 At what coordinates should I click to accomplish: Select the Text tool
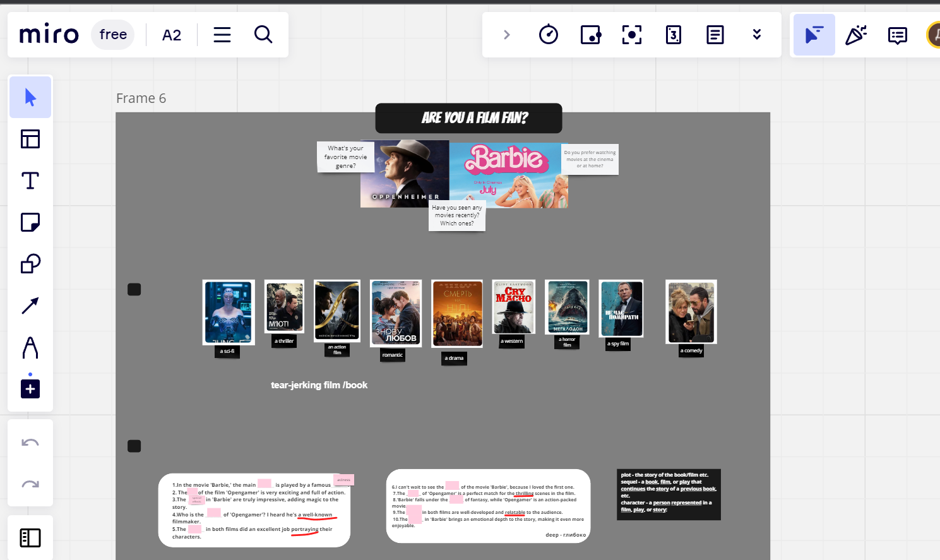(30, 181)
